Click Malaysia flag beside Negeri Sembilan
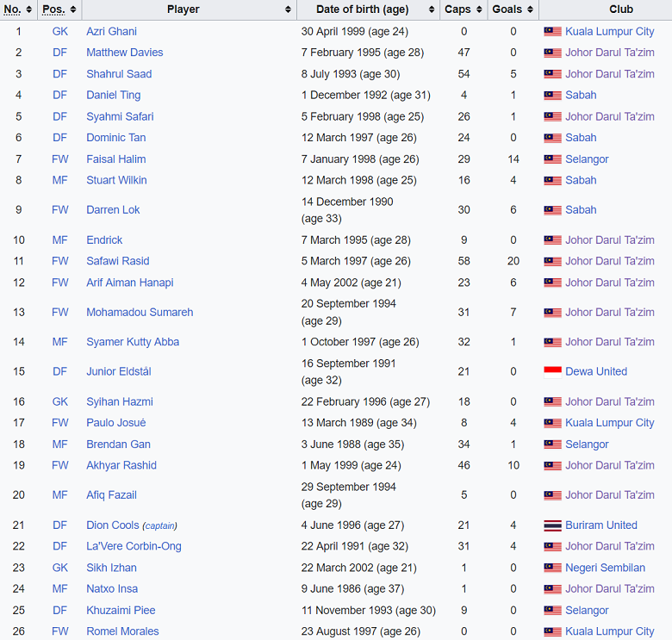 (x=552, y=568)
